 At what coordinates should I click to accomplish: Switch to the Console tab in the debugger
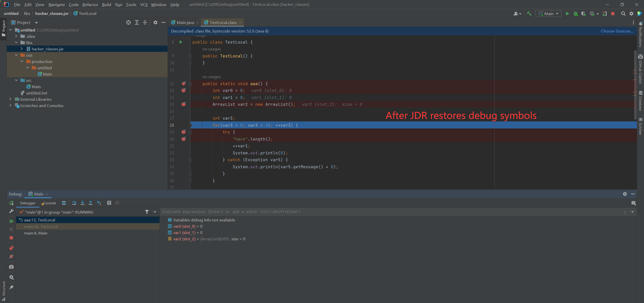pos(49,203)
